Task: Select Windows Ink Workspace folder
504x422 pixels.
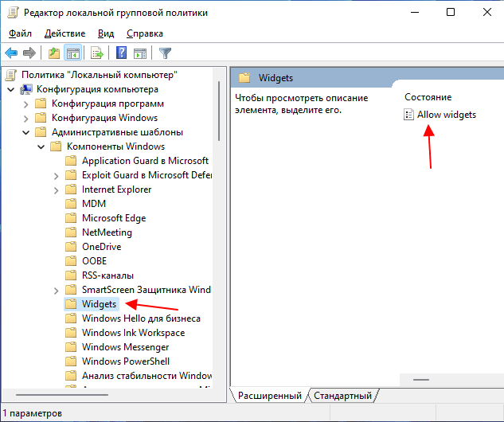Action: pos(134,333)
